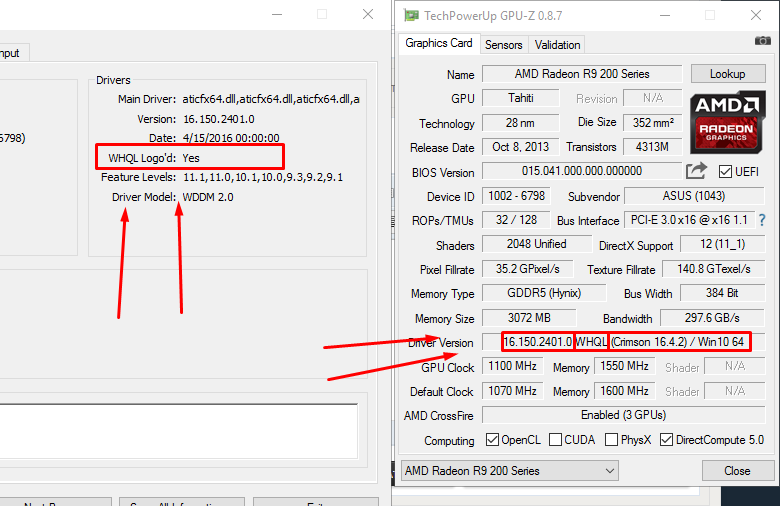Screen dimensions: 780x506
Task: Click the Bus Interface field PCI-E 3.0 x16
Action: point(689,220)
